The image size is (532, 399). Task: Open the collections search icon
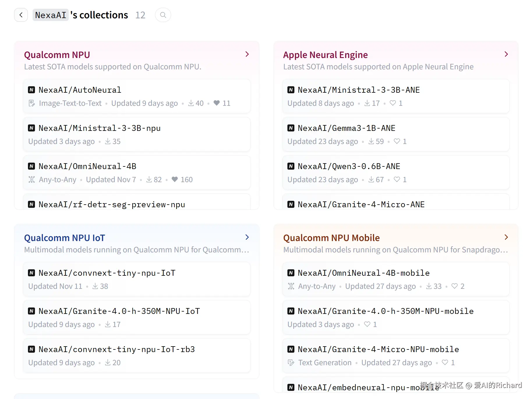(x=163, y=15)
